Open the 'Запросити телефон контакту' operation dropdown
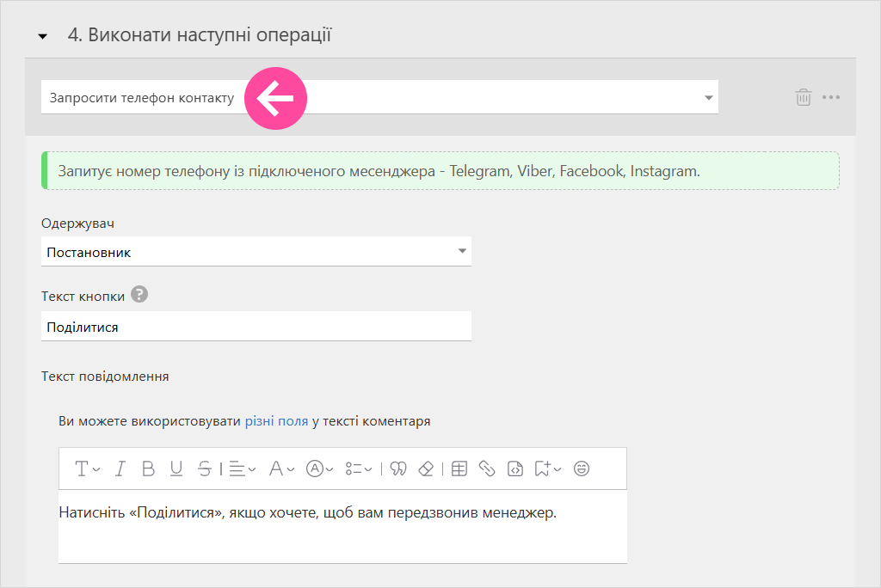The height and width of the screenshot is (588, 881). click(x=379, y=98)
